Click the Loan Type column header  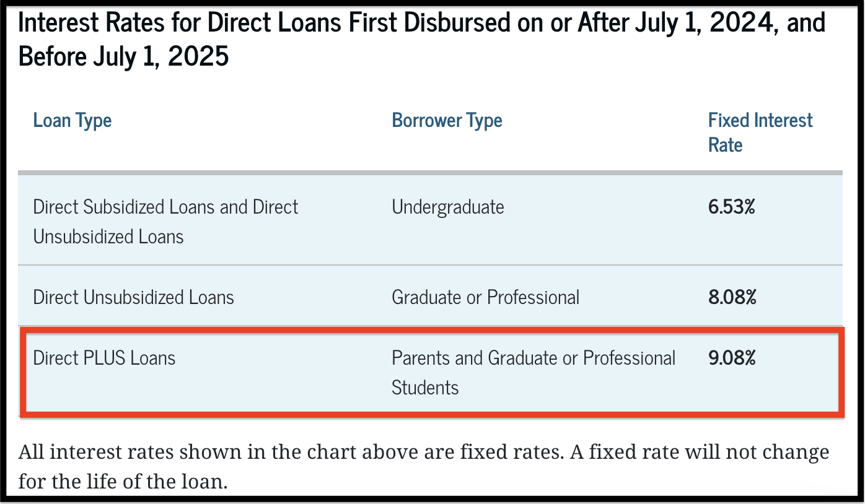coord(72,120)
